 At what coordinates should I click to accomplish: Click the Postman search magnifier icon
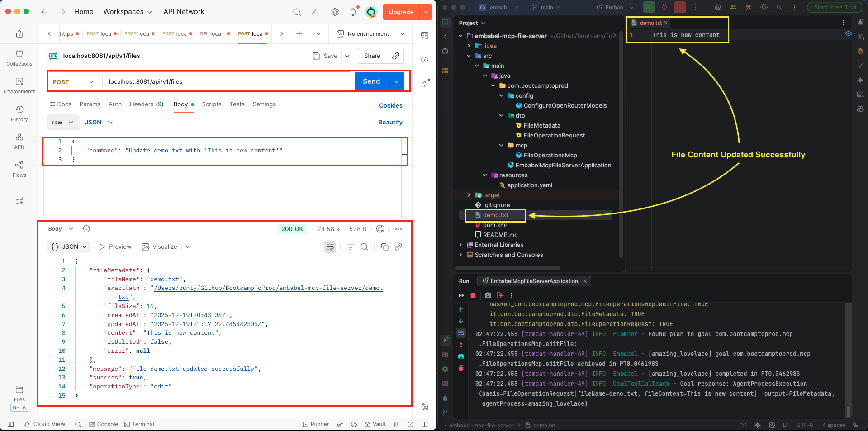(297, 12)
